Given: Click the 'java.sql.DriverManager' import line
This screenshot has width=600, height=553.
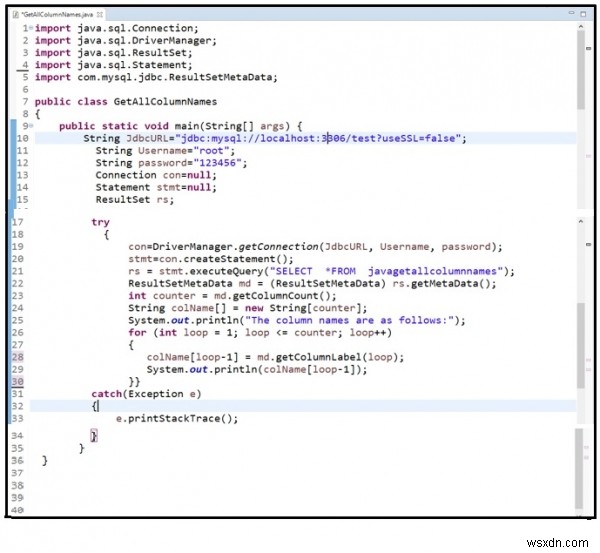Looking at the screenshot, I should pyautogui.click(x=126, y=41).
